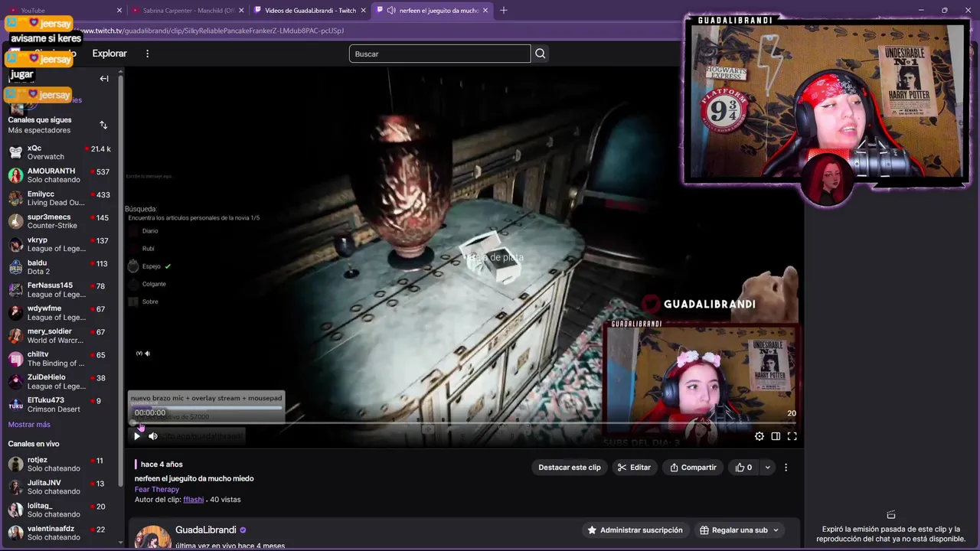980x551 pixels.
Task: Close the nerfeen el jueguito tab
Action: point(485,11)
